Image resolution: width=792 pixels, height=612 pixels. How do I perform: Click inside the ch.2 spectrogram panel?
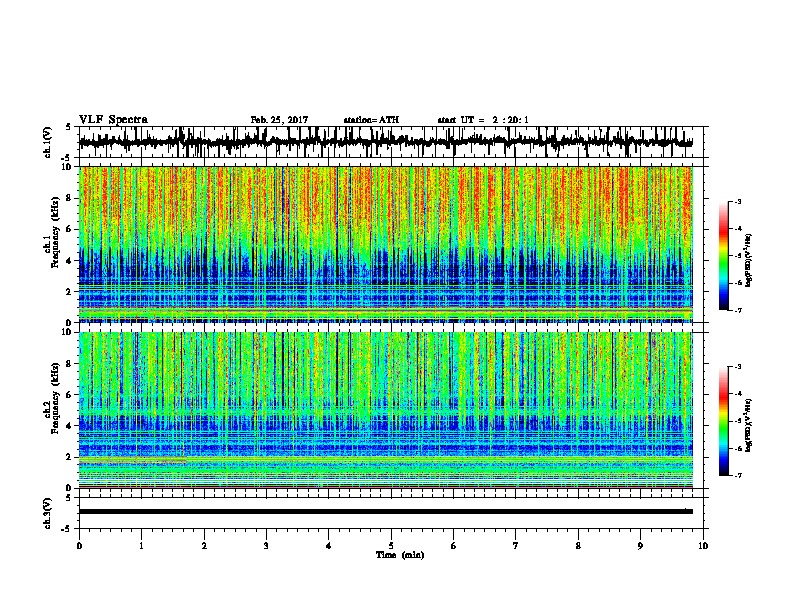(385, 410)
